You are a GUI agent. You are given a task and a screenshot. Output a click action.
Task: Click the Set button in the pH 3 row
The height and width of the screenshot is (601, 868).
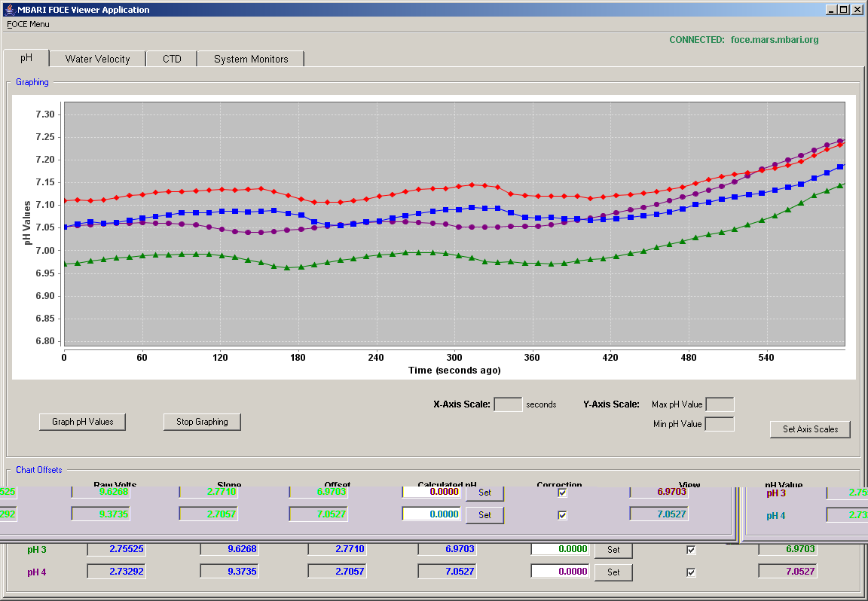613,550
